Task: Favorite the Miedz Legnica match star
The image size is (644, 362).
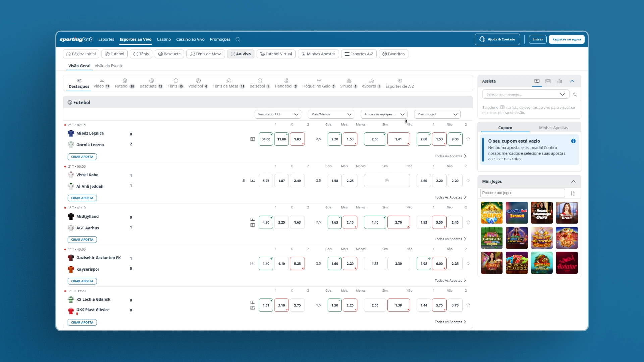Action: [468, 139]
